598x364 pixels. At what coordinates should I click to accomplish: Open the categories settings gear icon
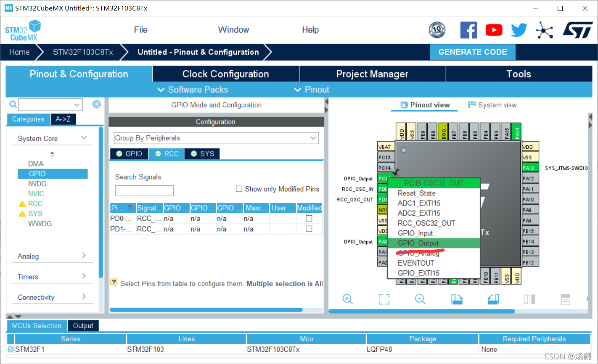(x=97, y=104)
